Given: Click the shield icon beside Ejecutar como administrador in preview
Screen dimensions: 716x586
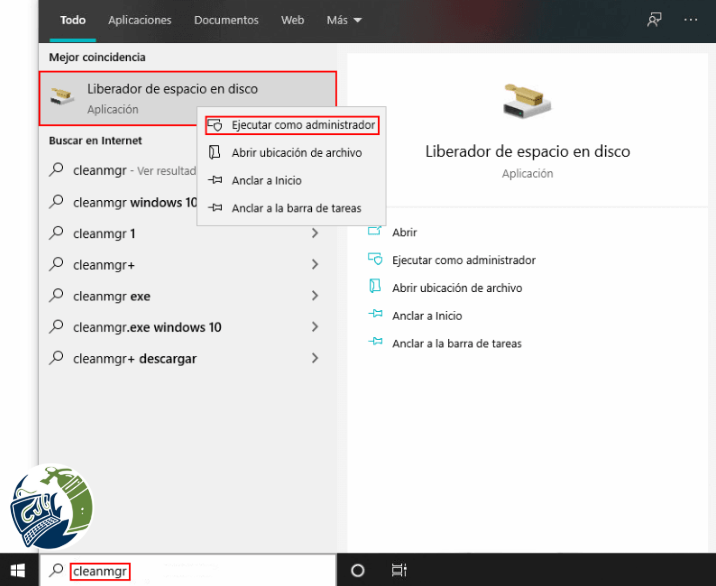Looking at the screenshot, I should (x=375, y=259).
